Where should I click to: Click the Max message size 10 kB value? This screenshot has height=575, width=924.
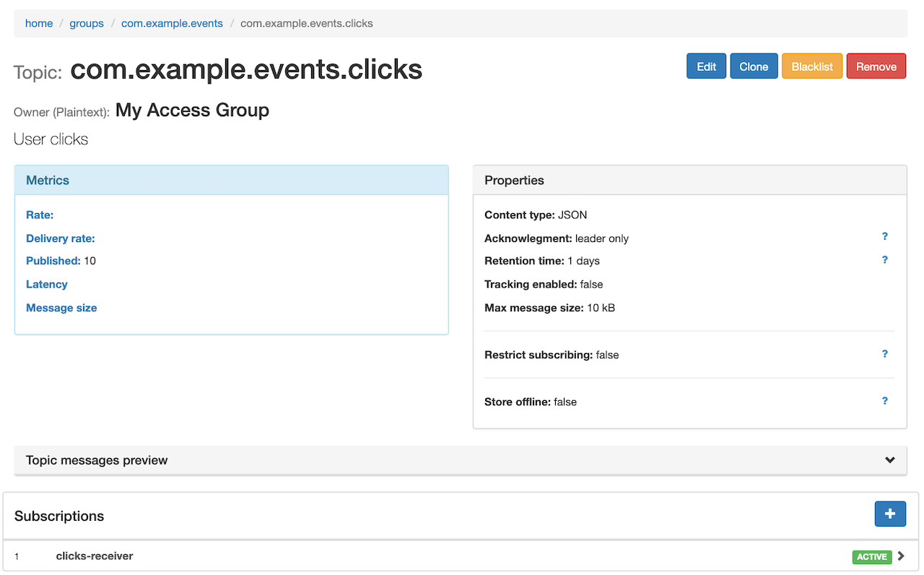tap(601, 308)
